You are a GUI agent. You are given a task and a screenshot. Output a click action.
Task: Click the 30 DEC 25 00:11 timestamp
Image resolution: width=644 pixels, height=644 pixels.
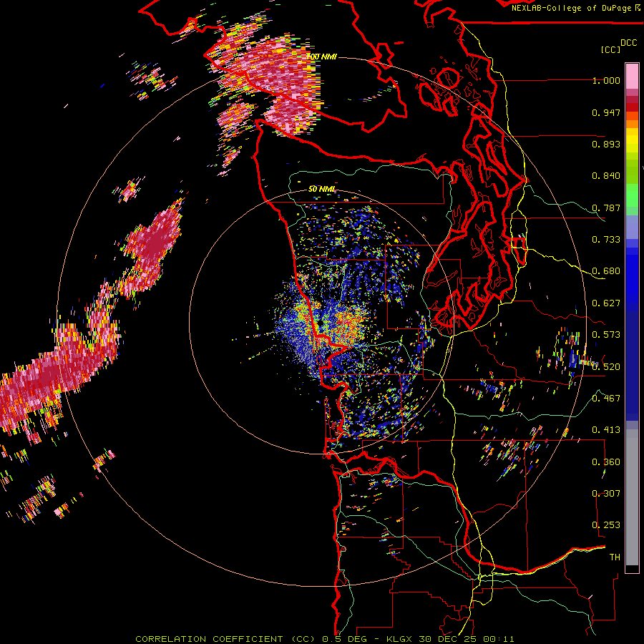[467, 639]
